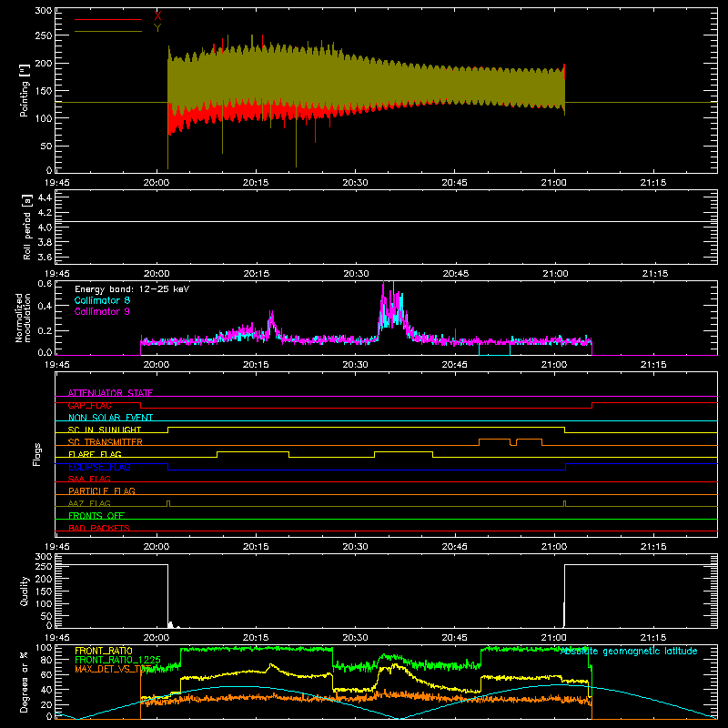Click the olive flag label above FRONTS_OFF
Viewport: 728px width, 728px height.
[x=89, y=503]
